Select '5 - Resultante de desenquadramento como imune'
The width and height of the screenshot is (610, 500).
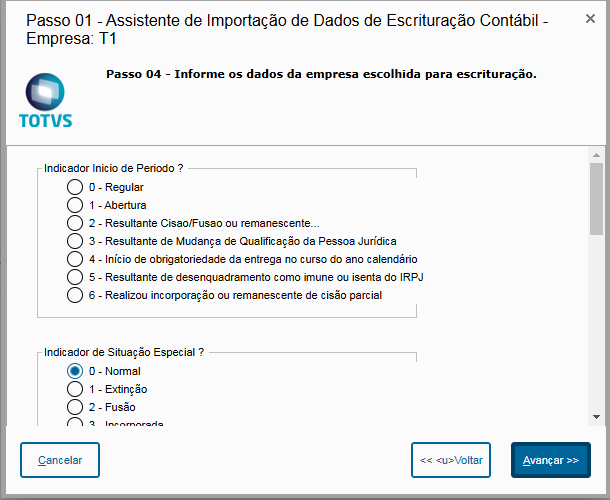click(x=75, y=277)
